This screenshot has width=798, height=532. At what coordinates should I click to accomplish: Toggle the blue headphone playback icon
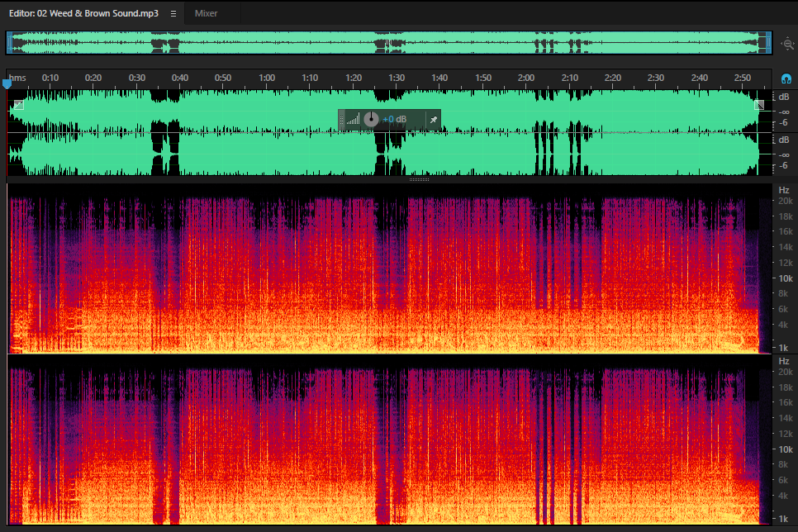click(x=786, y=79)
